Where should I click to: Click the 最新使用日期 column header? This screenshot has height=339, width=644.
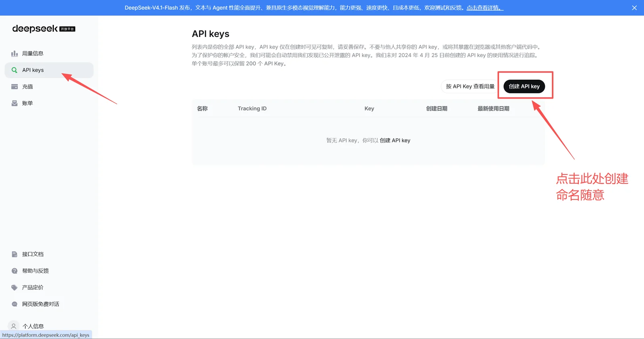click(x=493, y=109)
